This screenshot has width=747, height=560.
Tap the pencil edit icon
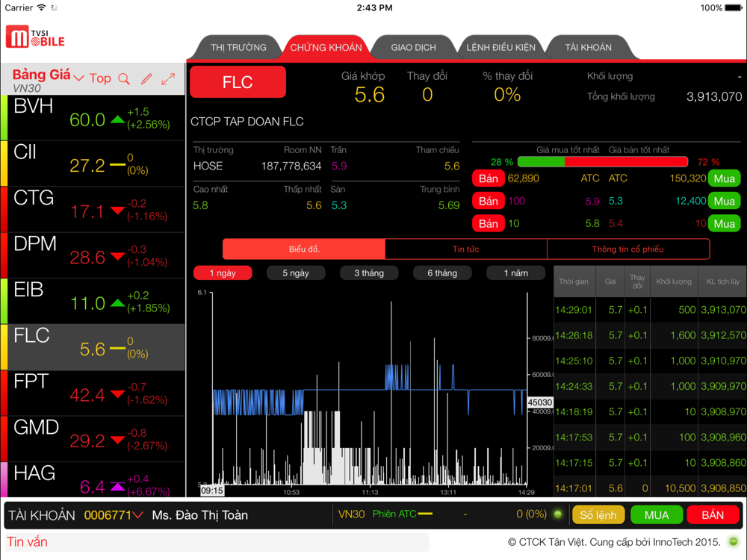coord(146,78)
